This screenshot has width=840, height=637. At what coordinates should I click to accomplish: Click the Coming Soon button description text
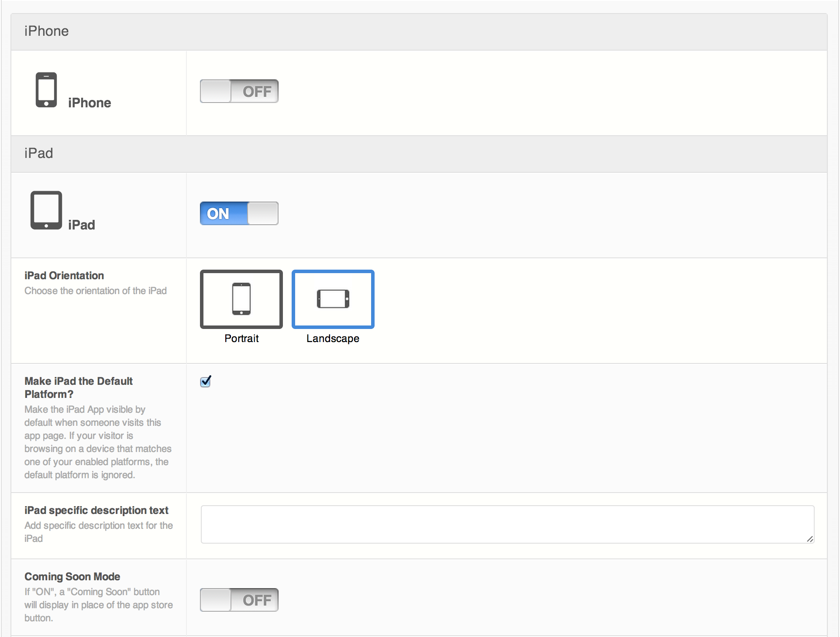point(99,605)
